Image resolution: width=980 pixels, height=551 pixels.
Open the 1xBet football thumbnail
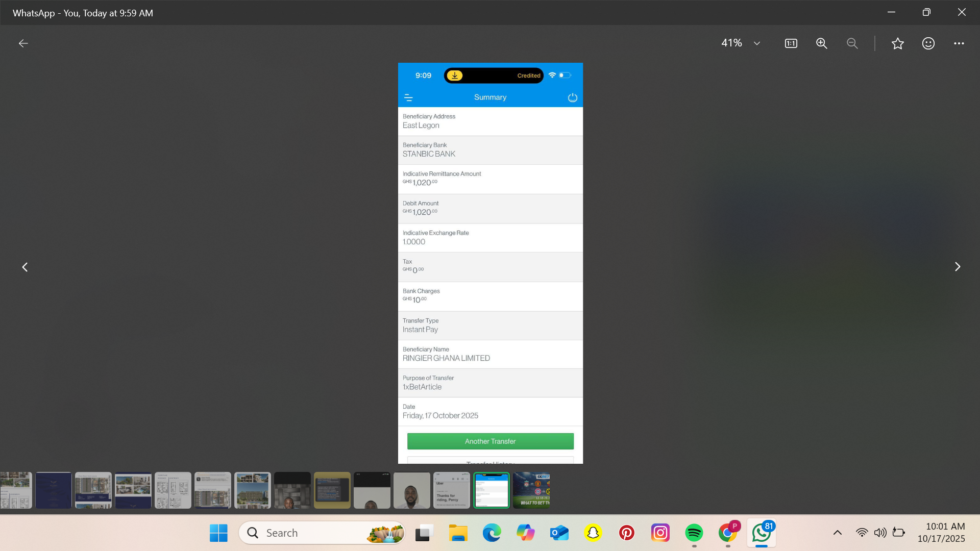[531, 490]
